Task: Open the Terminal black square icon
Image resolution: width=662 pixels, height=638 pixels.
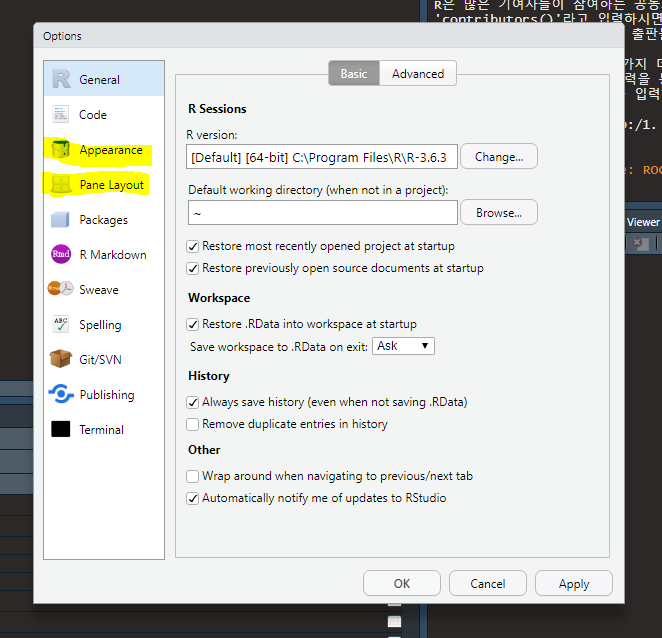Action: [x=61, y=429]
